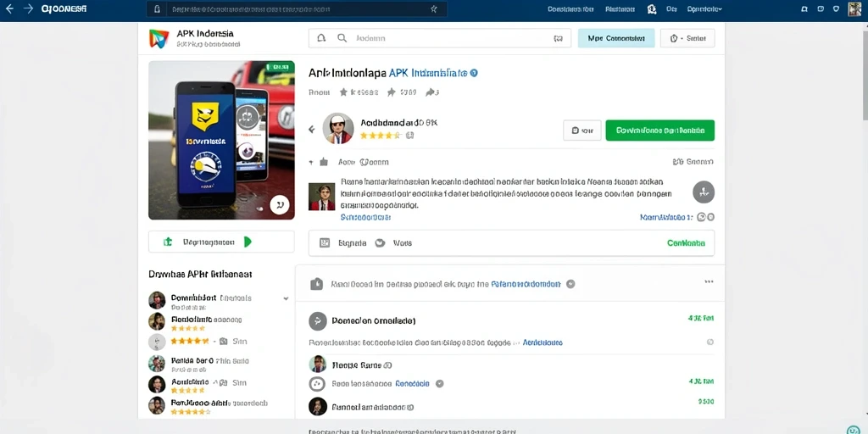Open the notification bell in the top-right header

(x=804, y=9)
